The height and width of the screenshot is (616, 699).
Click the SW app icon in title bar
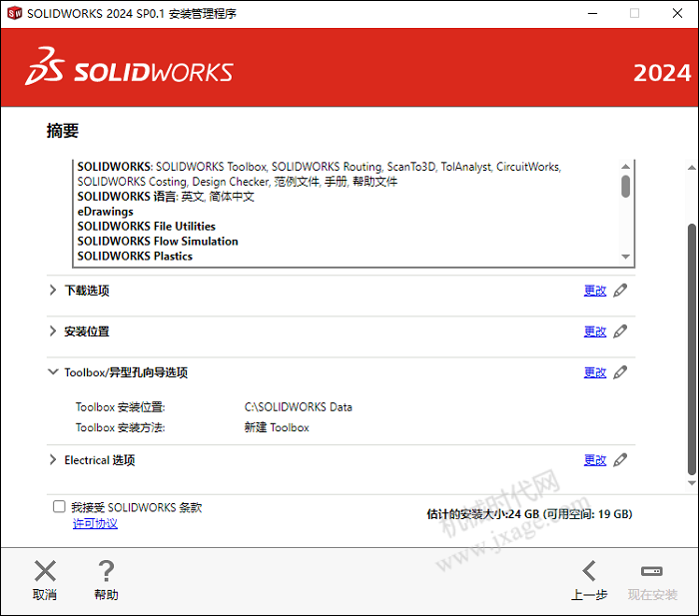14,13
